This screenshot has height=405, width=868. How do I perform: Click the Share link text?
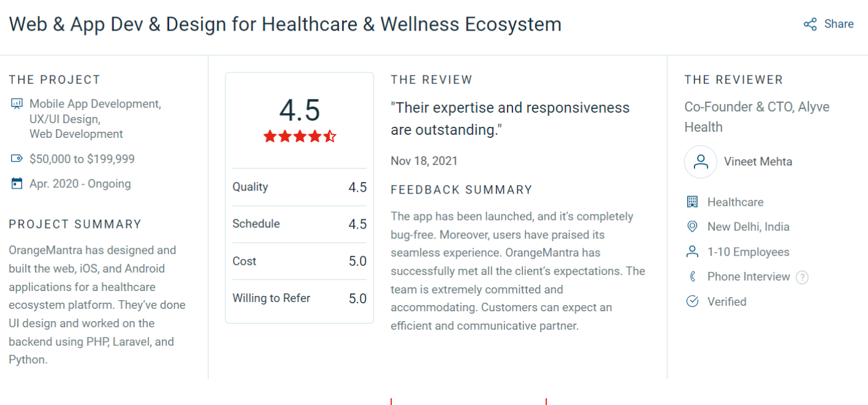pyautogui.click(x=839, y=24)
